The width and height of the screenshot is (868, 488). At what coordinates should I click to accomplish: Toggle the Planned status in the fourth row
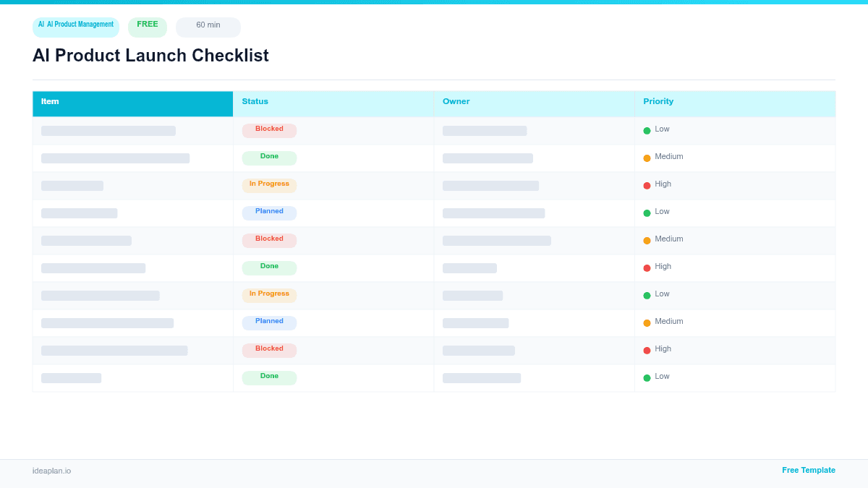click(269, 212)
